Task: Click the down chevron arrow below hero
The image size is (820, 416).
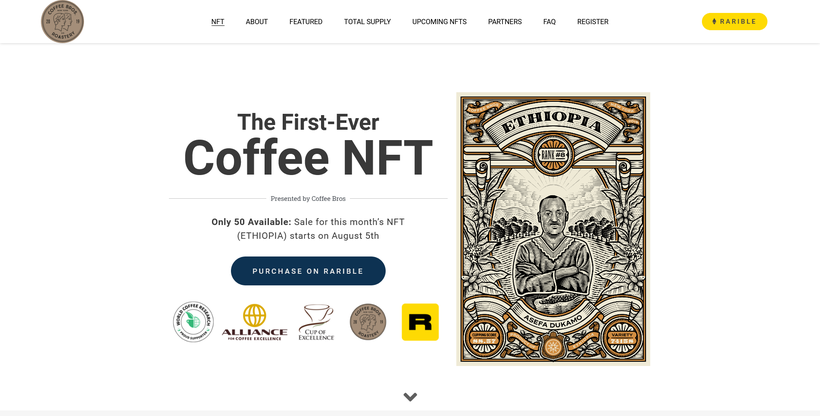Action: (x=410, y=397)
